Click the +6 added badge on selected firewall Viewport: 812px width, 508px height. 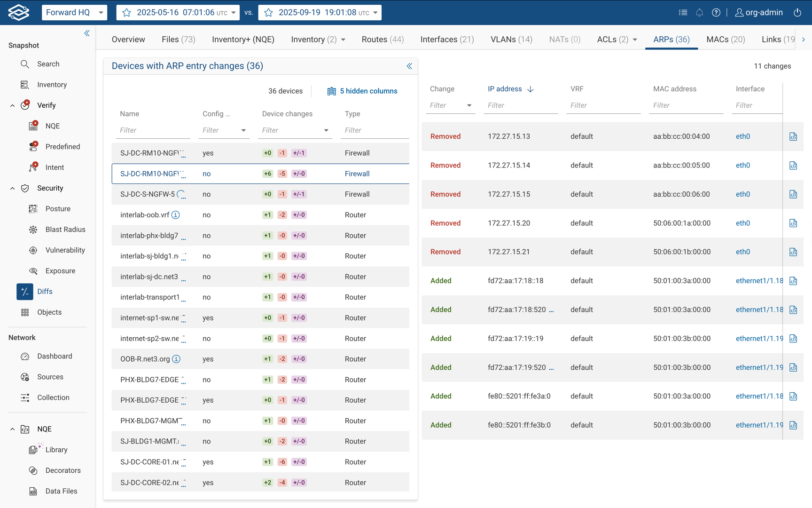pos(267,174)
